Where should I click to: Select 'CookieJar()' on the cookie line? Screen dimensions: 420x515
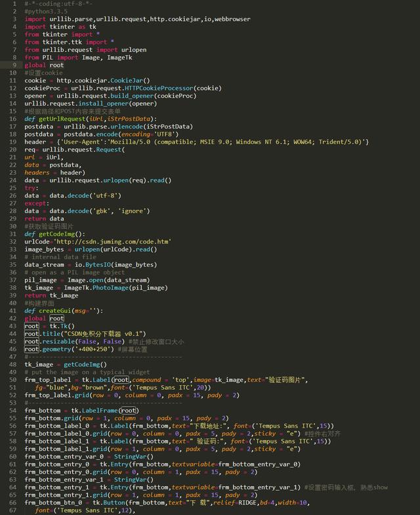130,81
